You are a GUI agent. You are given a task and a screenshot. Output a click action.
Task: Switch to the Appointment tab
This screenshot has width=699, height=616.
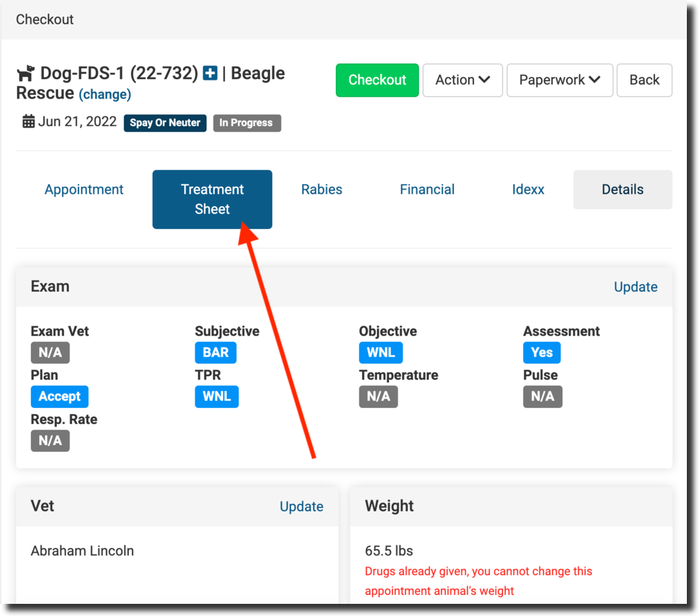(x=84, y=190)
